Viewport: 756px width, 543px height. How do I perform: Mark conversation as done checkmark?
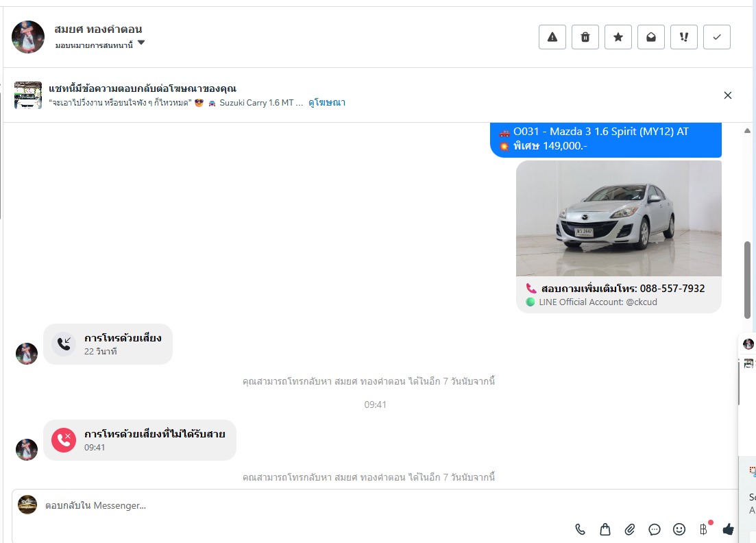(x=717, y=37)
